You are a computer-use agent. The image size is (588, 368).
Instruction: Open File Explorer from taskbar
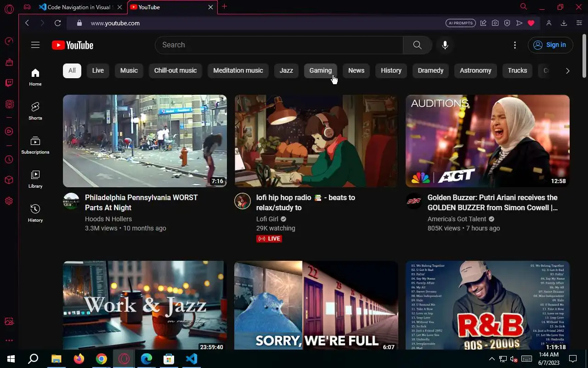tap(57, 359)
